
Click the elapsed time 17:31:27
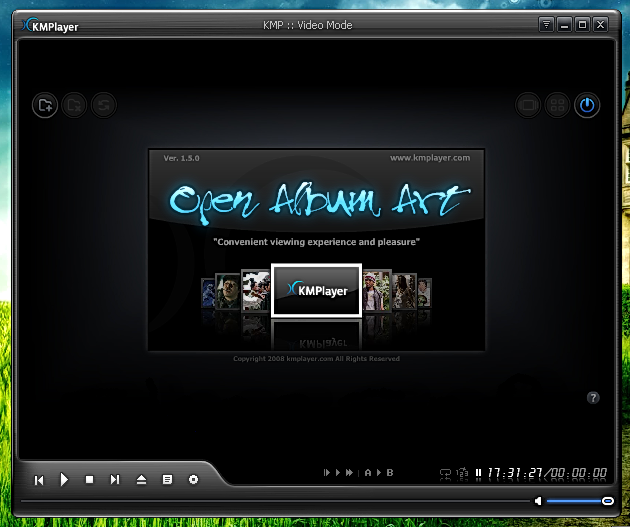pos(515,473)
